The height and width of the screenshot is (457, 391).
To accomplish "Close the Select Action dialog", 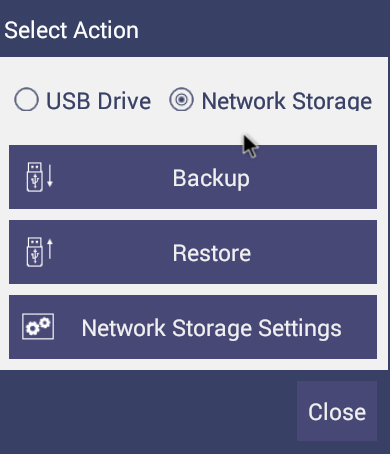I will 337,411.
